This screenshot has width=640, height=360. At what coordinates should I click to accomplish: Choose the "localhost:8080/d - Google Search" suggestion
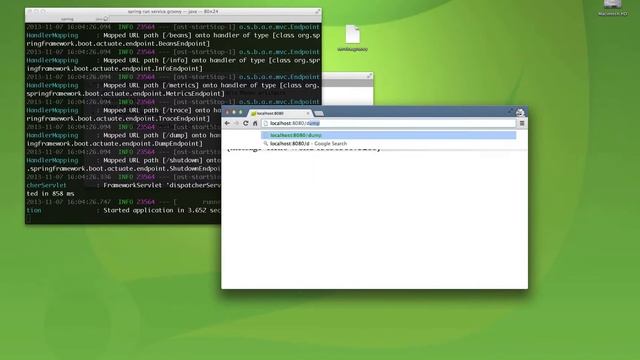tap(389, 144)
